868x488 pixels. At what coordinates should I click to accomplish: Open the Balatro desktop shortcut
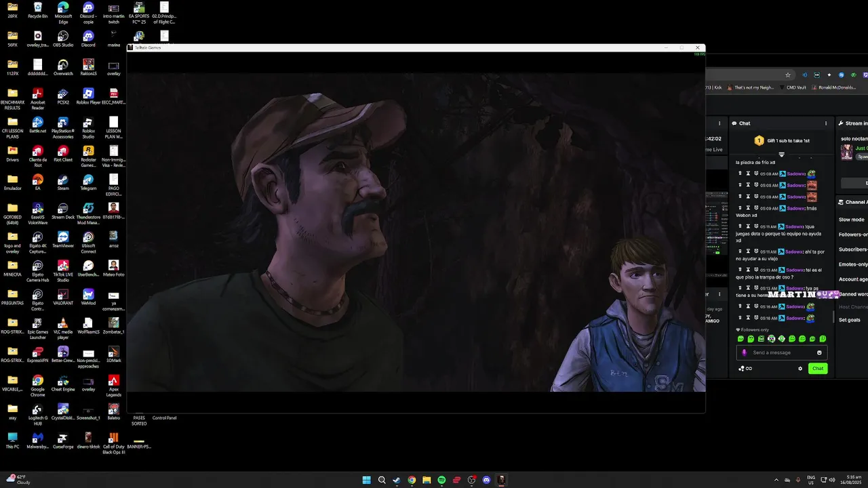[x=113, y=411]
